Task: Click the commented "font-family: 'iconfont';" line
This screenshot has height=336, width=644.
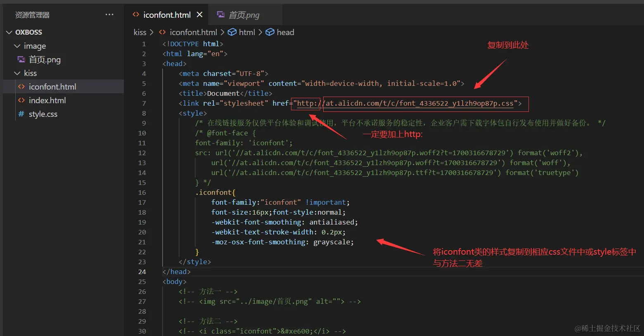Action: point(244,143)
